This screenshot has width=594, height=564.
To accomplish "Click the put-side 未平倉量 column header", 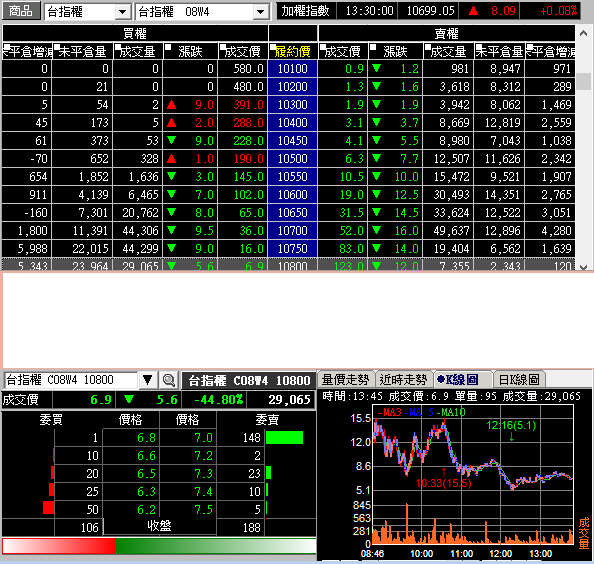I will pos(500,51).
